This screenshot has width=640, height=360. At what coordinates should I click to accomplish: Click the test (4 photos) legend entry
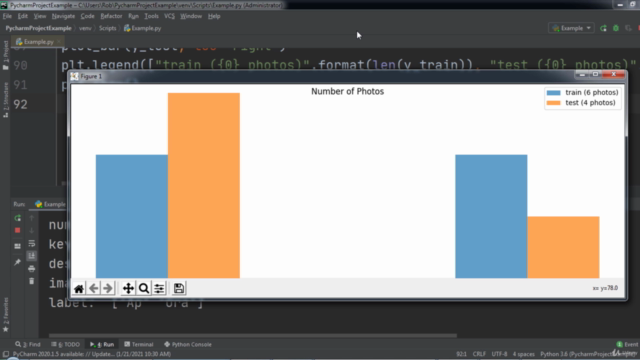click(x=581, y=103)
